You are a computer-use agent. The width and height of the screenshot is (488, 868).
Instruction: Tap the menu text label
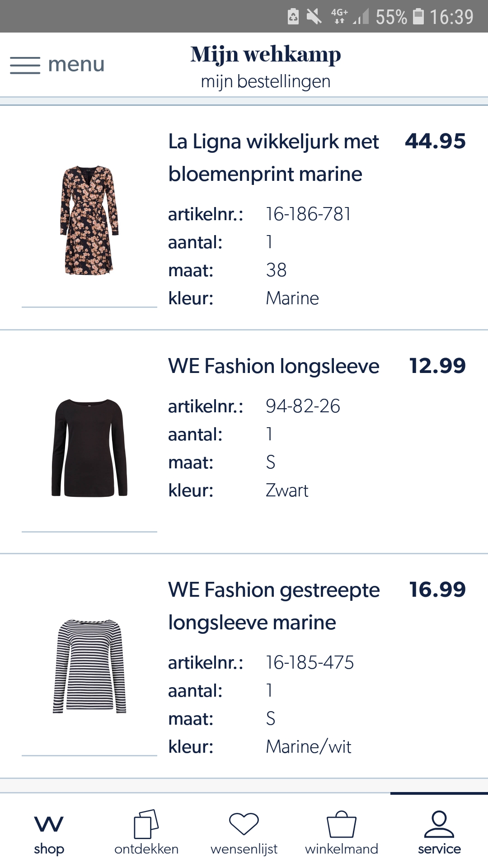pyautogui.click(x=76, y=64)
